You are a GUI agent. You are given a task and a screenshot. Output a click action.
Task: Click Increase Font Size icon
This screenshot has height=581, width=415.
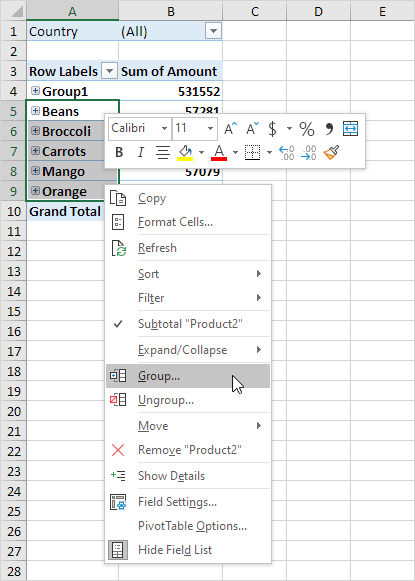pyautogui.click(x=230, y=129)
